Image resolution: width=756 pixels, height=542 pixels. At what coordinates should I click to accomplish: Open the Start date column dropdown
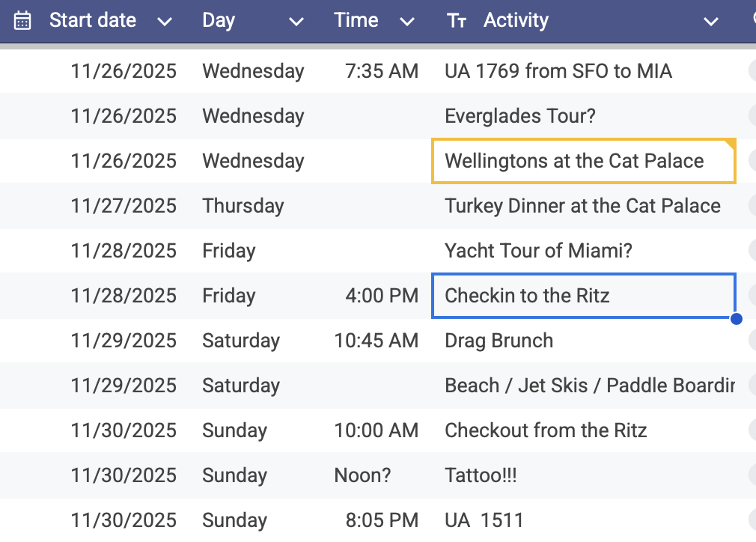(x=165, y=22)
